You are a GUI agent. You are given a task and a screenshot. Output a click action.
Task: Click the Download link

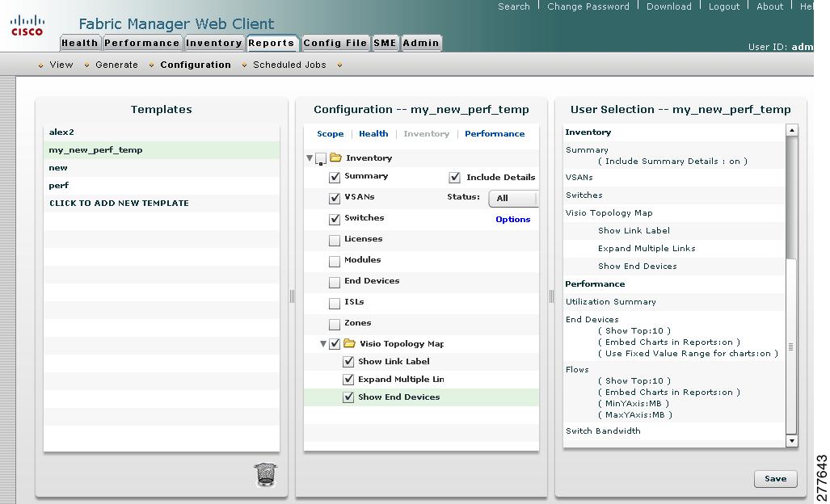(669, 6)
